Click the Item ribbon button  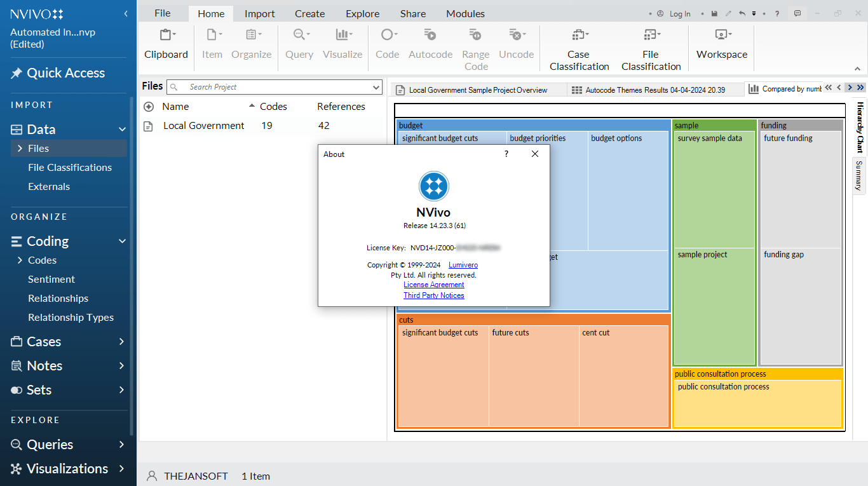[x=212, y=44]
